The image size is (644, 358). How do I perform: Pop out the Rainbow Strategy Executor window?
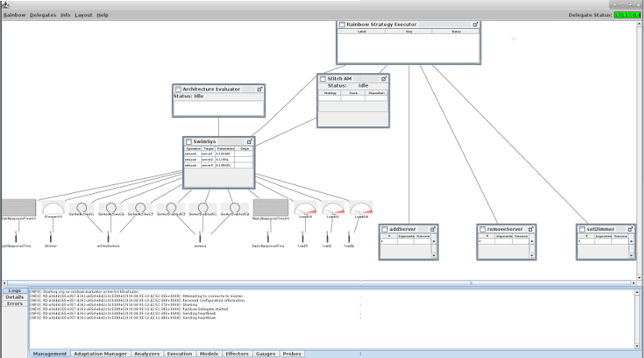[x=475, y=25]
